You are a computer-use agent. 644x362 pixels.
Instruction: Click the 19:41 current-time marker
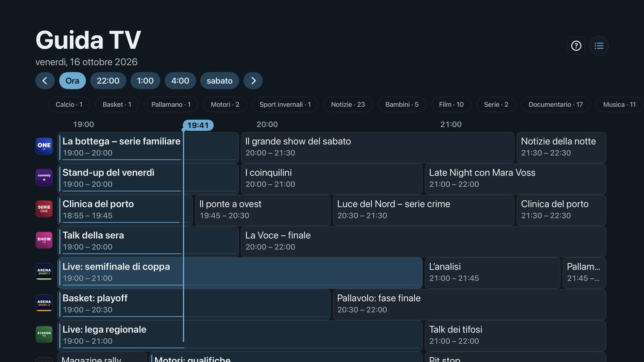tap(198, 125)
